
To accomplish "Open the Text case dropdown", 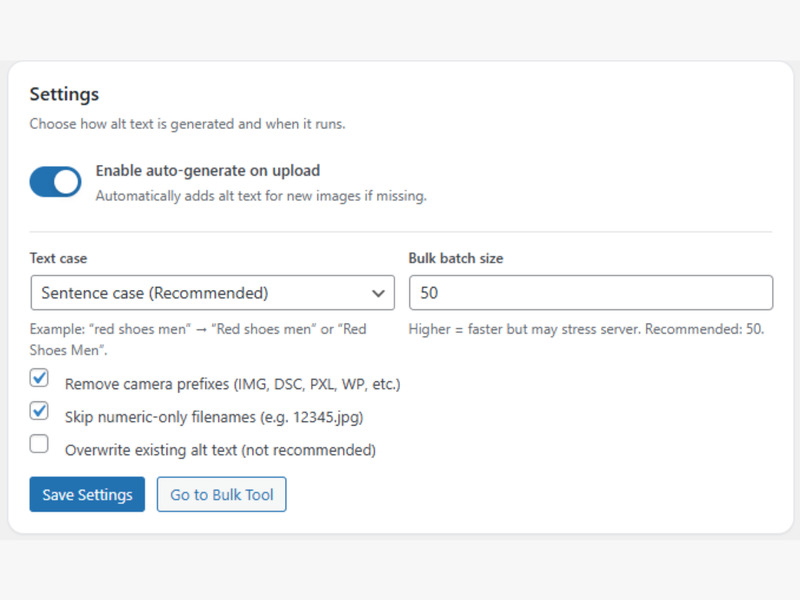I will click(x=212, y=293).
